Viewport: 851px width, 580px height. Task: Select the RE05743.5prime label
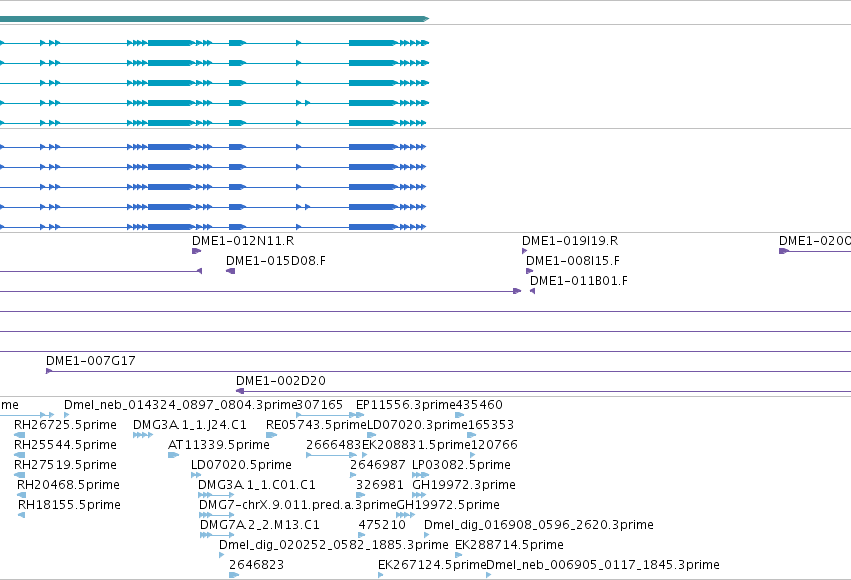(x=316, y=425)
